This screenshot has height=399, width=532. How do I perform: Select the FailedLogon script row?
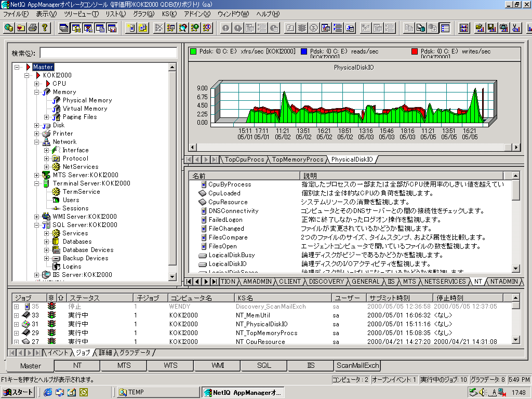225,220
